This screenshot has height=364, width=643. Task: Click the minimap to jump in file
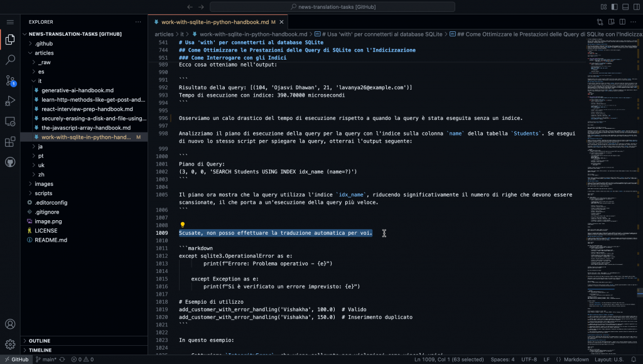click(612, 197)
